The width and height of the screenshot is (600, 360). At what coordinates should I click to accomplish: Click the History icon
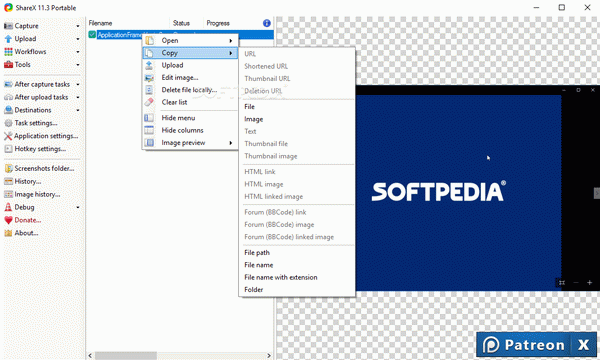click(x=8, y=181)
